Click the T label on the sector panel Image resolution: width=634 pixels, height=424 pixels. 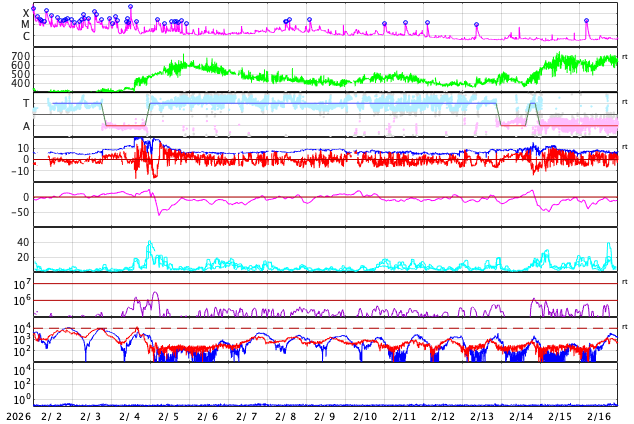pyautogui.click(x=26, y=103)
